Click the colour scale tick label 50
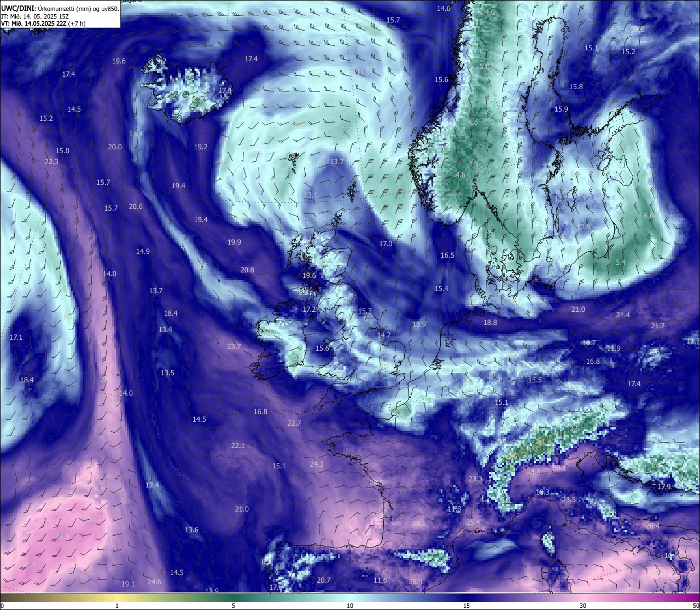 695,606
